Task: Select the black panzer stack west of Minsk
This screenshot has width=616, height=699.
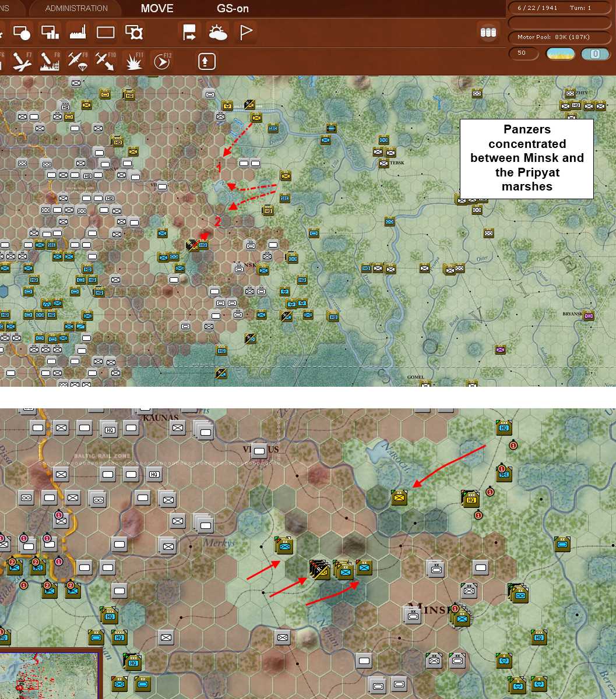Action: coord(320,570)
